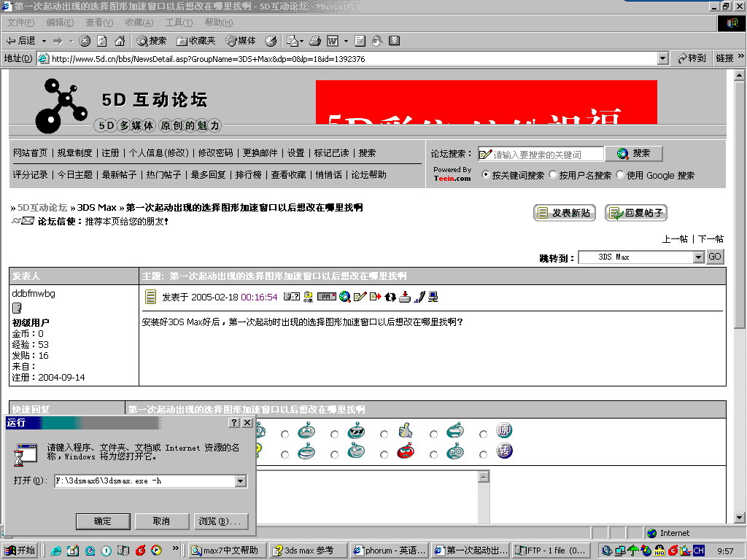This screenshot has width=747, height=560.
Task: Print the page with the printer icon
Action: point(315,42)
